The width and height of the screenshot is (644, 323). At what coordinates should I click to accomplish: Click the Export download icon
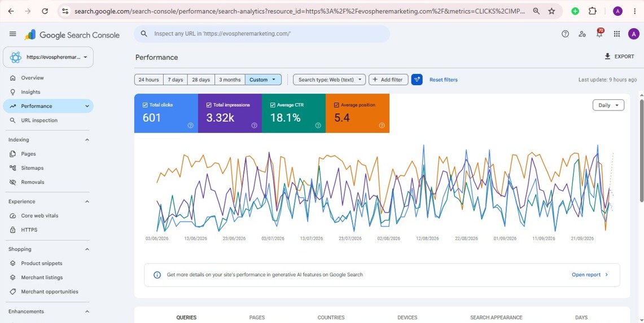tap(607, 56)
